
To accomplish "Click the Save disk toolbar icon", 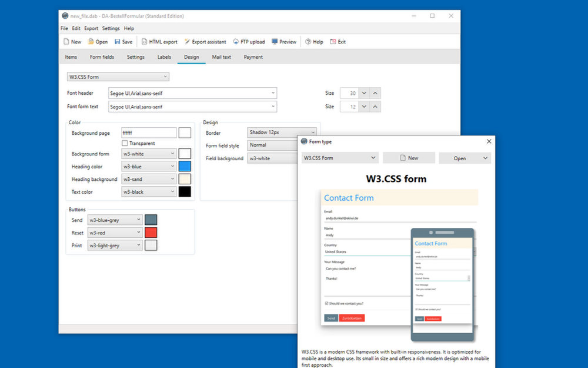I will pos(118,42).
